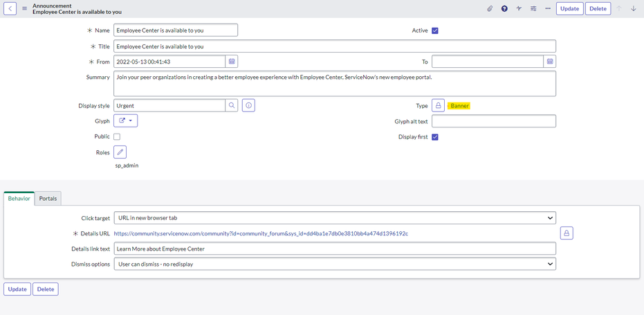This screenshot has width=644, height=315.
Task: Open the more options ellipsis menu
Action: 548,8
